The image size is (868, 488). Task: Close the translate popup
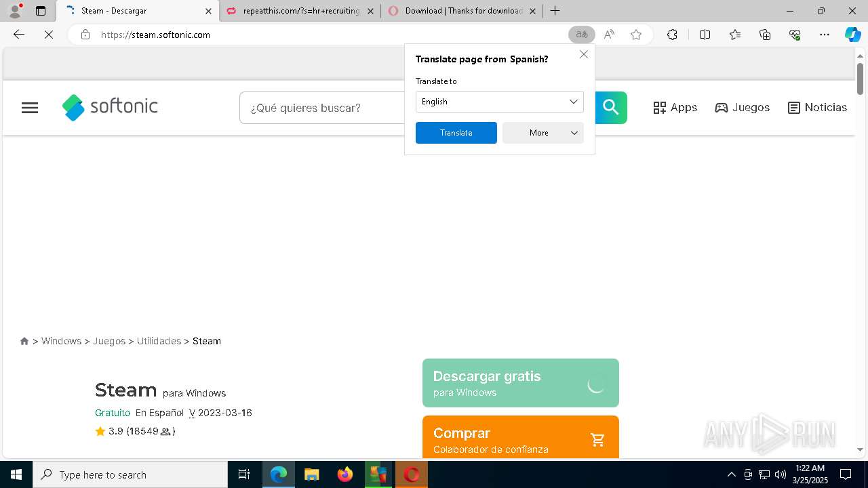[x=584, y=54]
